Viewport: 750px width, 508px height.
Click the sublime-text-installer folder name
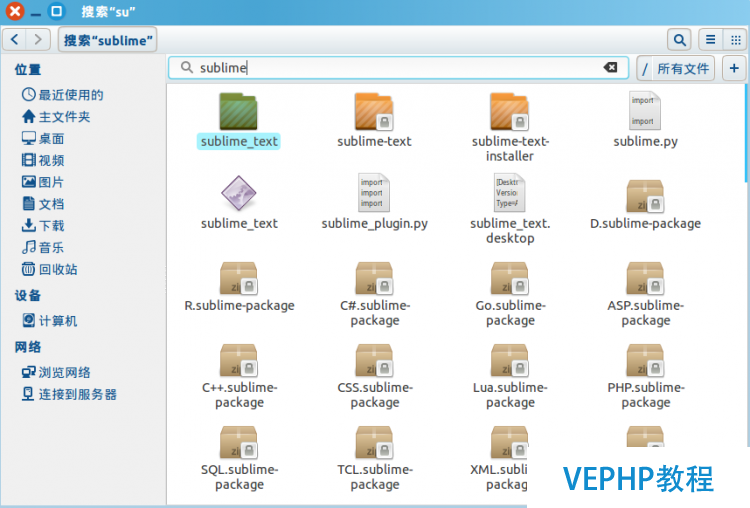coord(510,148)
